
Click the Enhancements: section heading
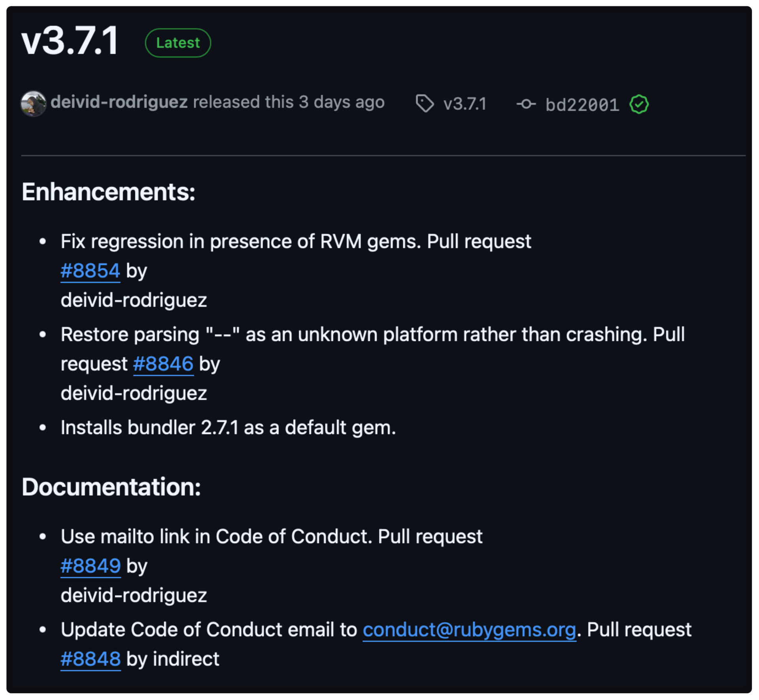point(109,192)
